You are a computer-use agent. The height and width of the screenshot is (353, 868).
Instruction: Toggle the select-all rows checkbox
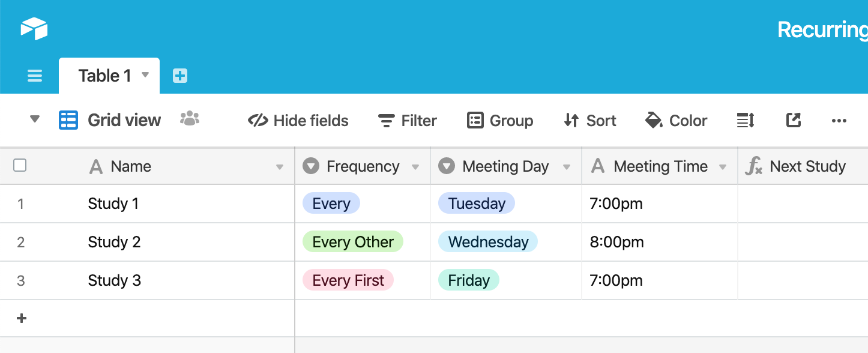(x=20, y=166)
